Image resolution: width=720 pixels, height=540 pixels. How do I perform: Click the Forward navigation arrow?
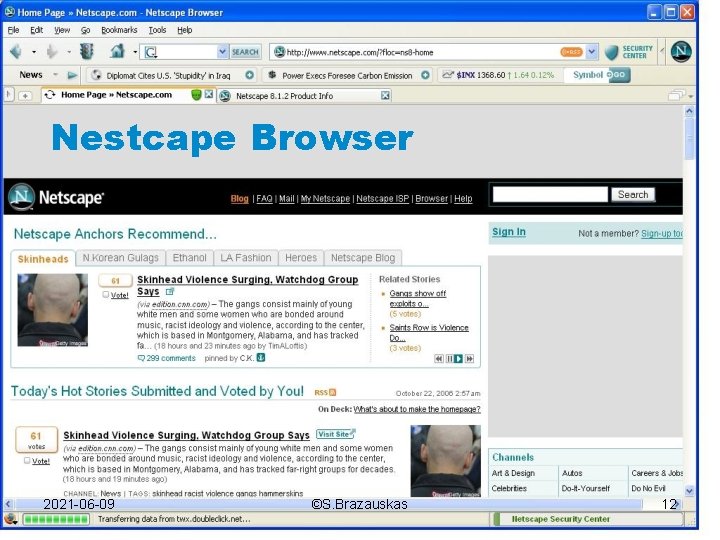pos(52,51)
